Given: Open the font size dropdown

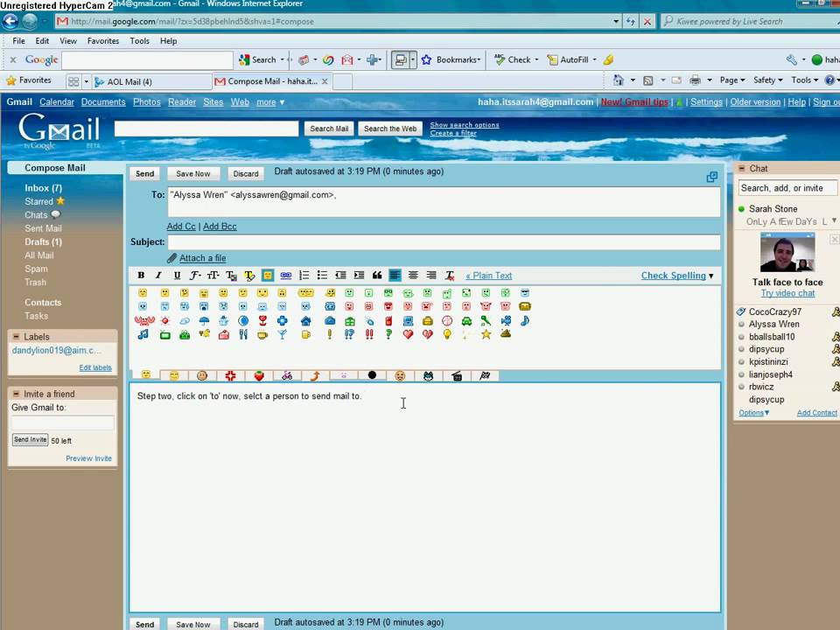Looking at the screenshot, I should (213, 276).
